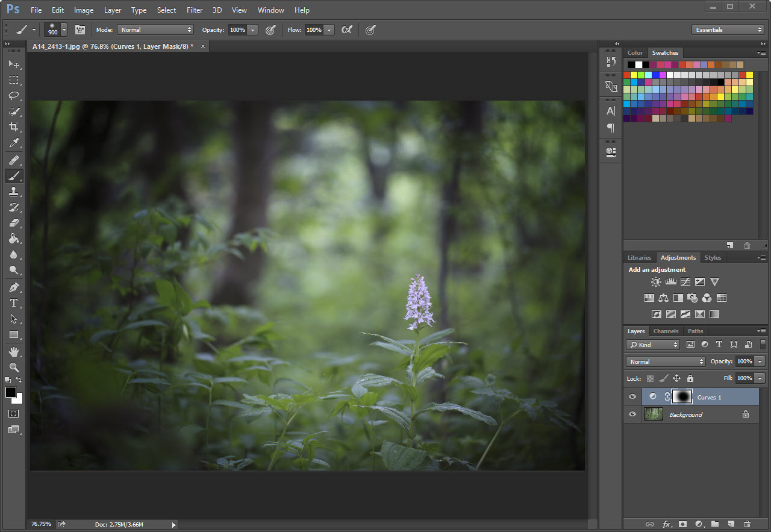Select the Paint Bucket tool
Image resolution: width=771 pixels, height=532 pixels.
tap(14, 239)
